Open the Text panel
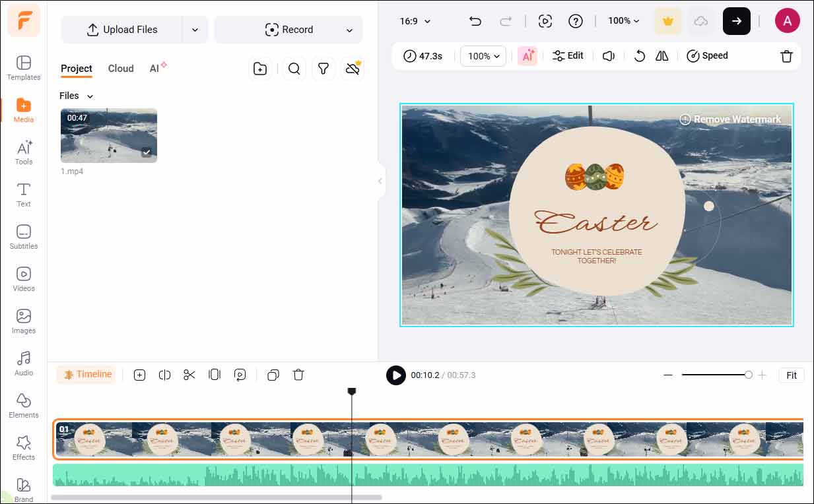This screenshot has height=504, width=814. (23, 194)
